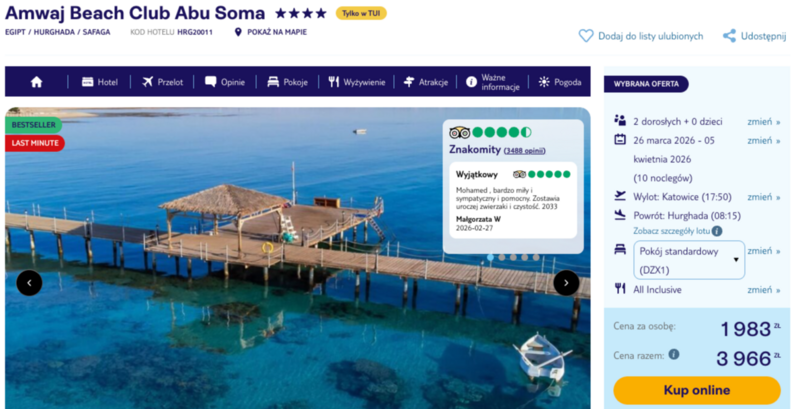Switch to the Opinie tab

(225, 82)
